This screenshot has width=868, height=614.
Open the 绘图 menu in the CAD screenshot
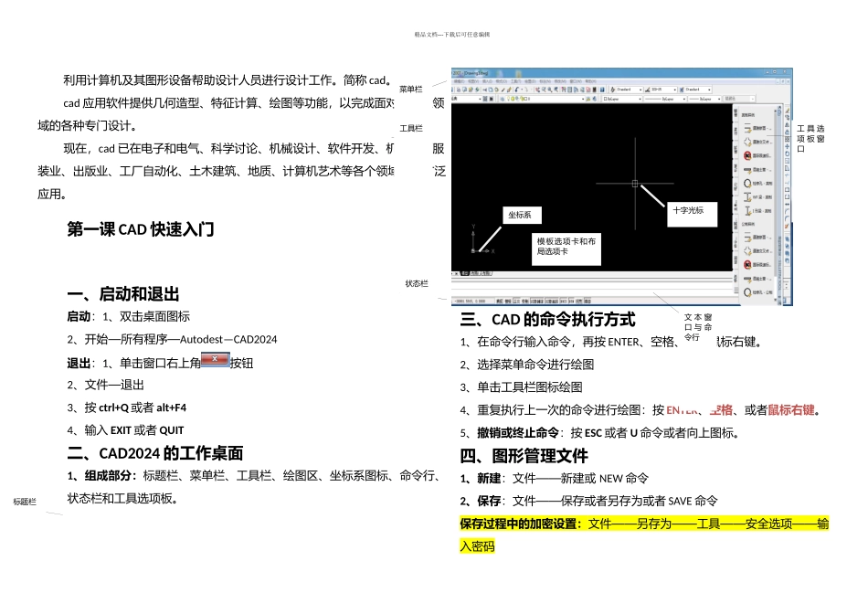tap(530, 81)
